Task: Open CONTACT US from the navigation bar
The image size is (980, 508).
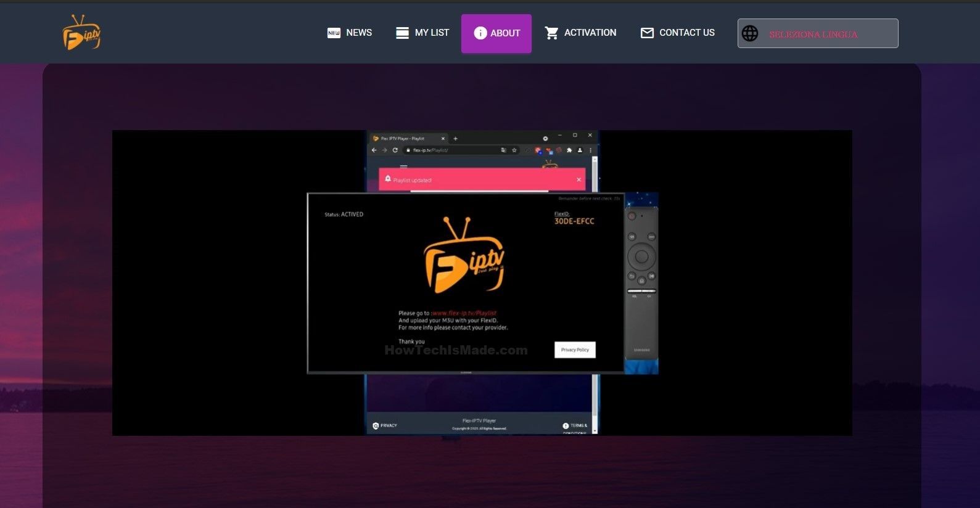Action: coord(677,33)
